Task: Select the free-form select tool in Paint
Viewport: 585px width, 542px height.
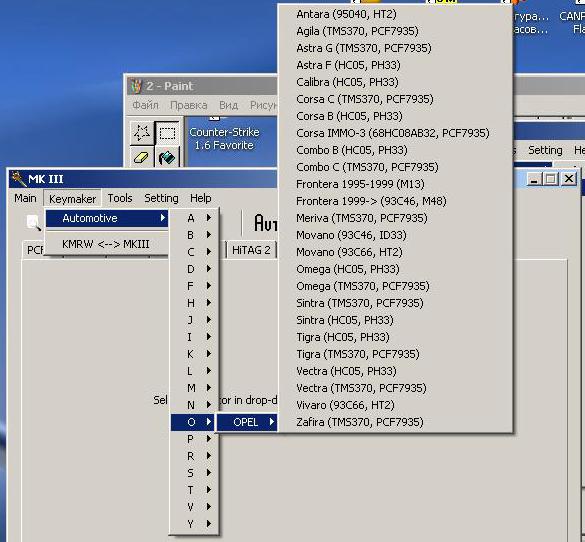Action: [x=142, y=132]
